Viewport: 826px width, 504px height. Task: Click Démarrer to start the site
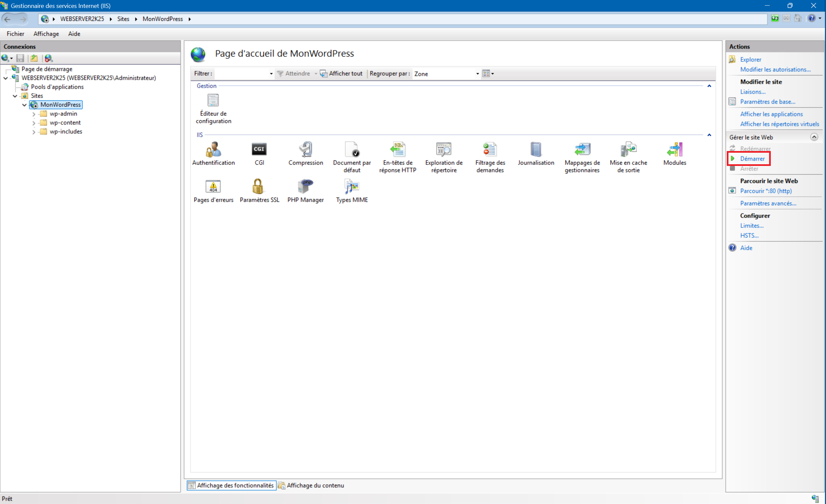pos(752,159)
